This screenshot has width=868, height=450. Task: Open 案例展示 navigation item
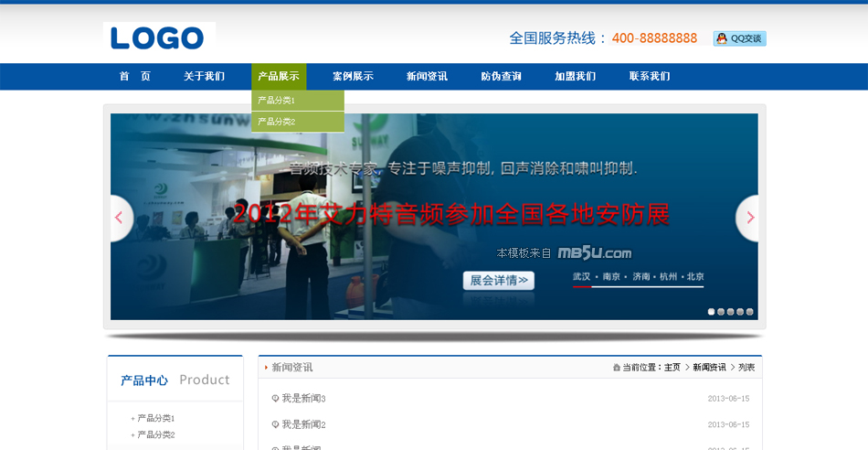click(x=353, y=77)
